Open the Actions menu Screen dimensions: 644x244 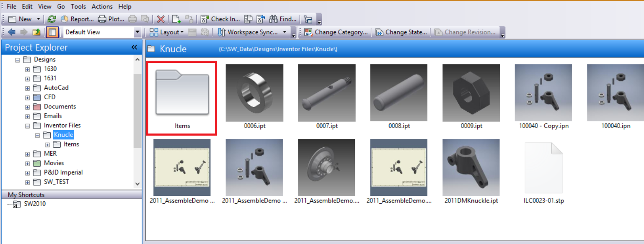102,6
